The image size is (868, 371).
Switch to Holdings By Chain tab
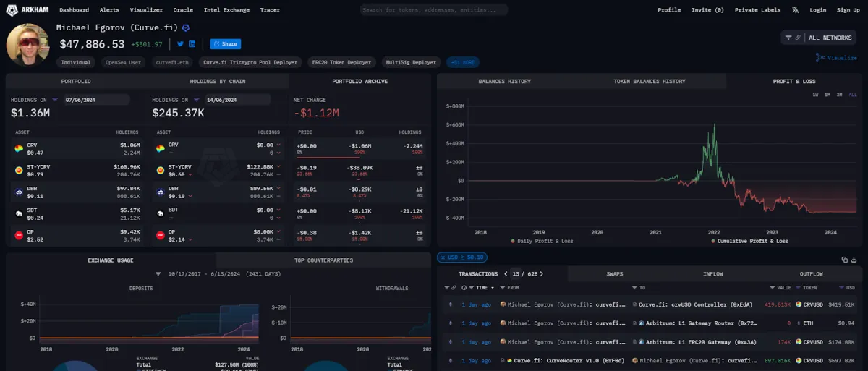pos(217,82)
